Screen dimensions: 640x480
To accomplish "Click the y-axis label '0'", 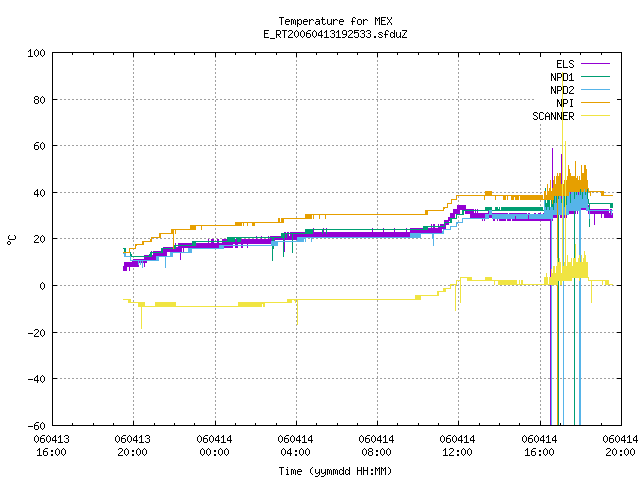I will point(42,286).
